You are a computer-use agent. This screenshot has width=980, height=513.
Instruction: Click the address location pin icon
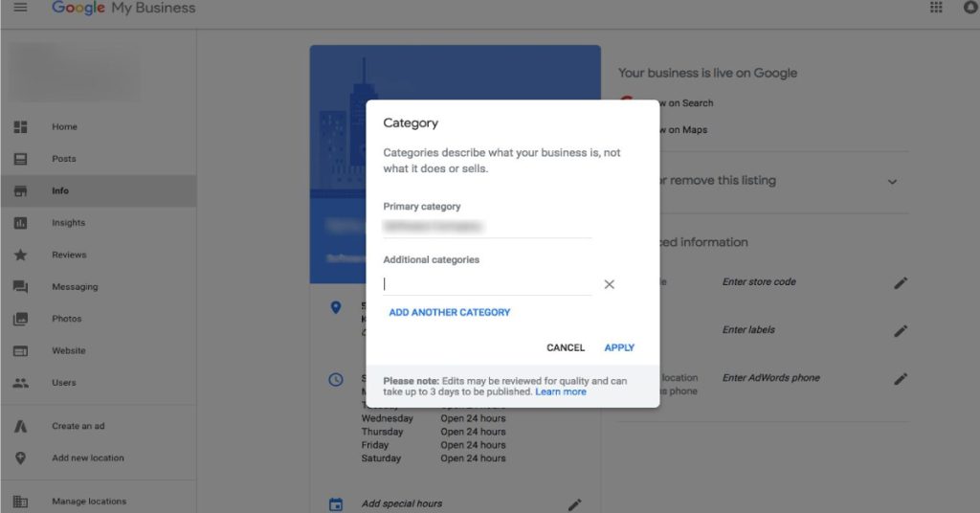click(336, 307)
